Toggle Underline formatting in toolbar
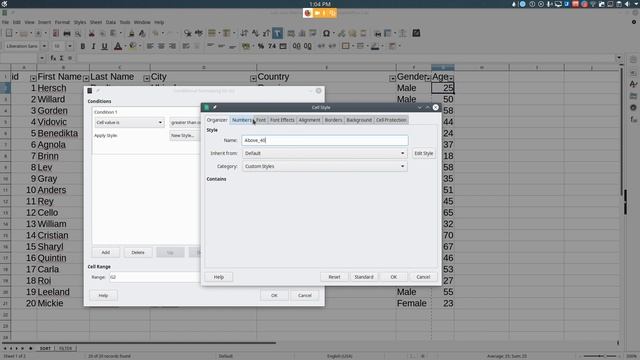The height and width of the screenshot is (360, 640). point(104,46)
